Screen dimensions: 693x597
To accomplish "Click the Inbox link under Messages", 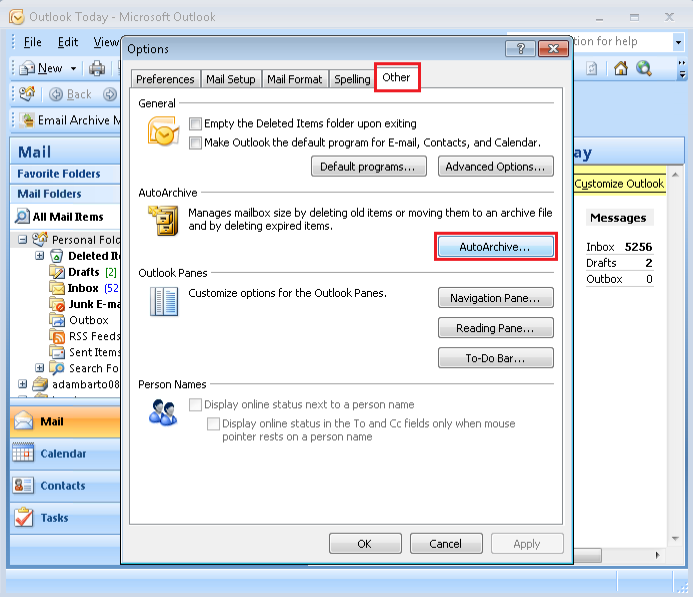I will pyautogui.click(x=600, y=247).
